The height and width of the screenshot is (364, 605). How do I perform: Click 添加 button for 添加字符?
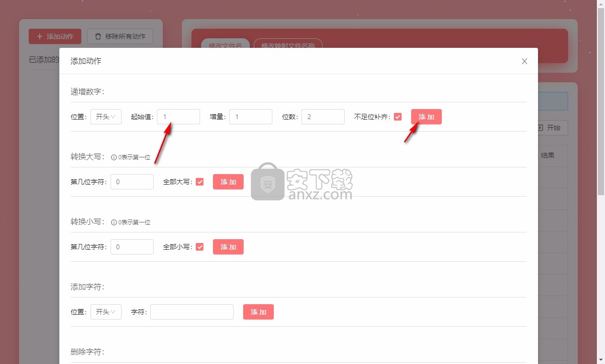pos(258,312)
